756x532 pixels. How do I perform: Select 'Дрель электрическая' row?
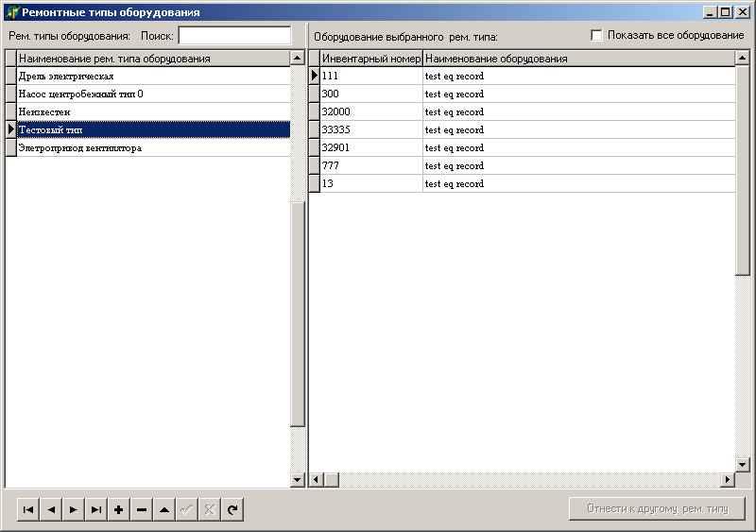pos(153,77)
